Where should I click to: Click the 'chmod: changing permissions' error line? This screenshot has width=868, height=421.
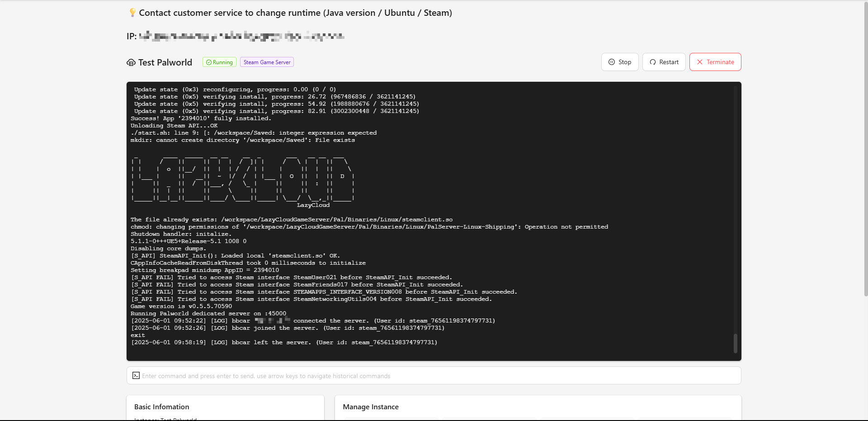point(369,227)
